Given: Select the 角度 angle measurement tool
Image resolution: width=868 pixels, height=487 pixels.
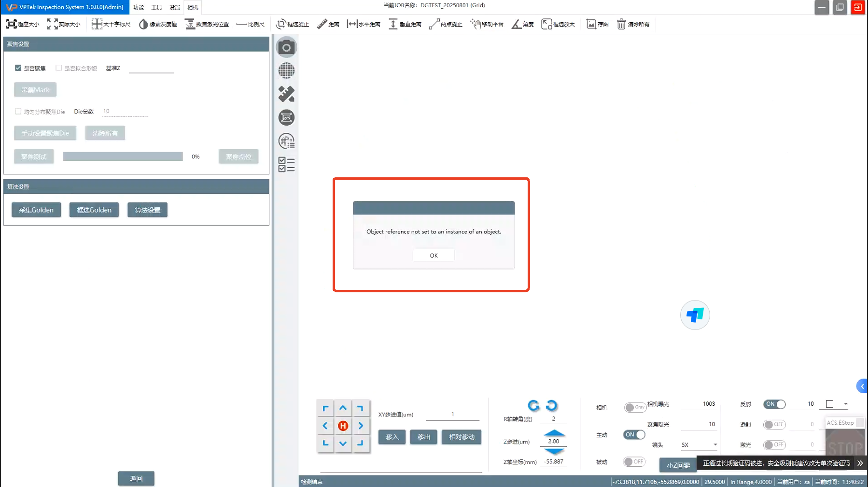Looking at the screenshot, I should click(522, 24).
